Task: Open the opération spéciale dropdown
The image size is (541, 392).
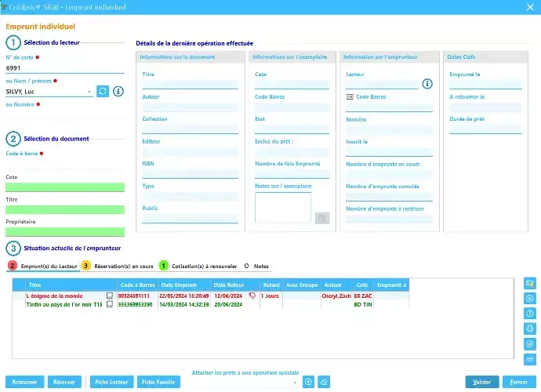Action: click(296, 383)
